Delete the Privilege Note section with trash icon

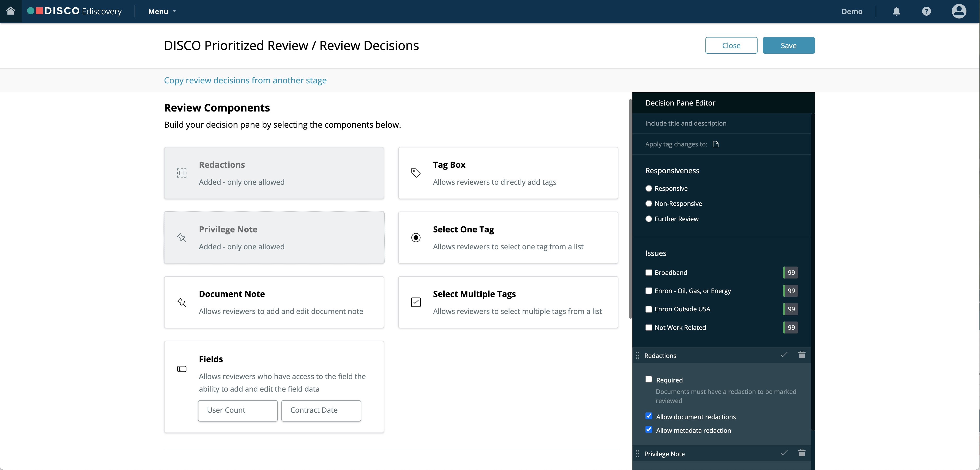click(x=802, y=453)
